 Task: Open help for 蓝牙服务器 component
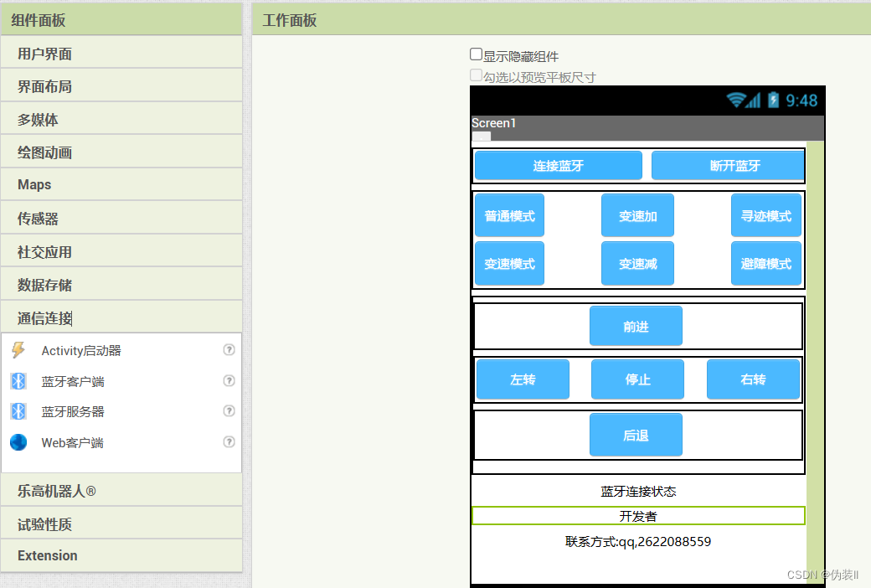(229, 410)
